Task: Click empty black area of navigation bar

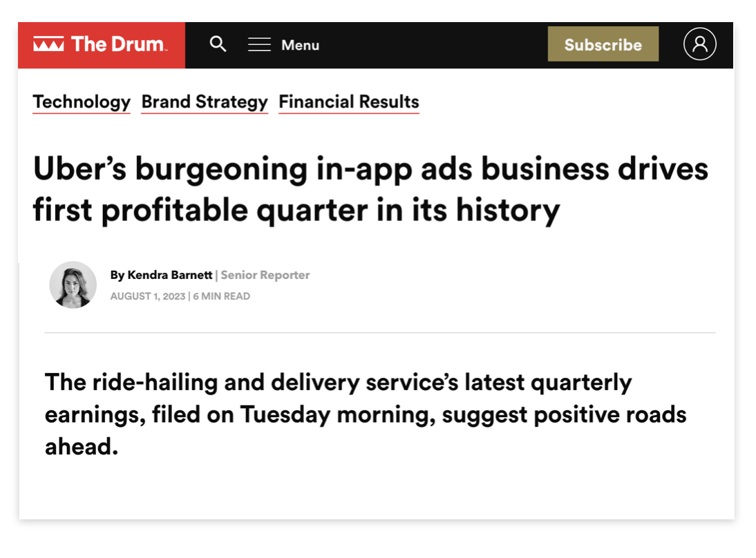Action: pos(435,45)
